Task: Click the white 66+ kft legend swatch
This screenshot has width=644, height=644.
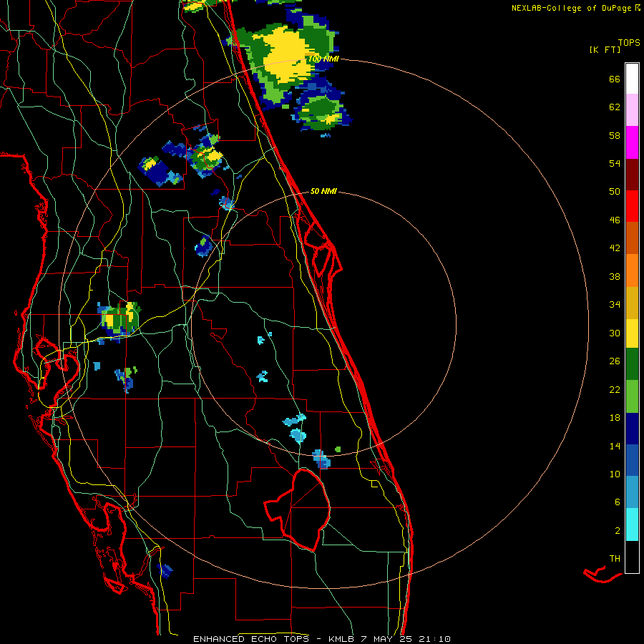Action: point(632,79)
